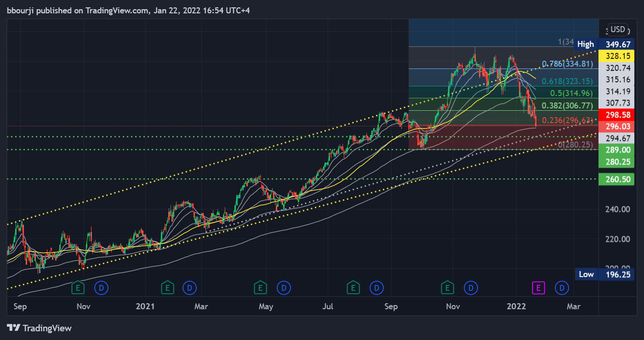This screenshot has width=644, height=340.
Task: Select the earnings E marker just before May 2021
Action: [260, 288]
